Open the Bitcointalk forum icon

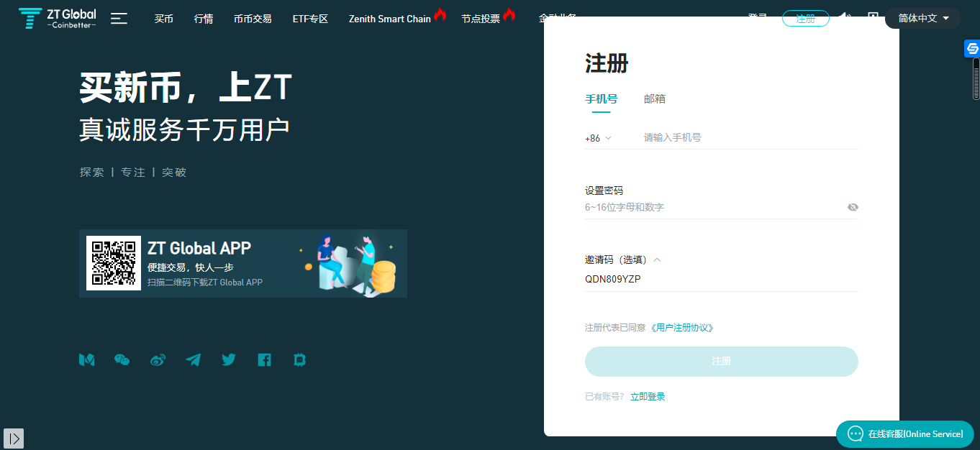[300, 360]
